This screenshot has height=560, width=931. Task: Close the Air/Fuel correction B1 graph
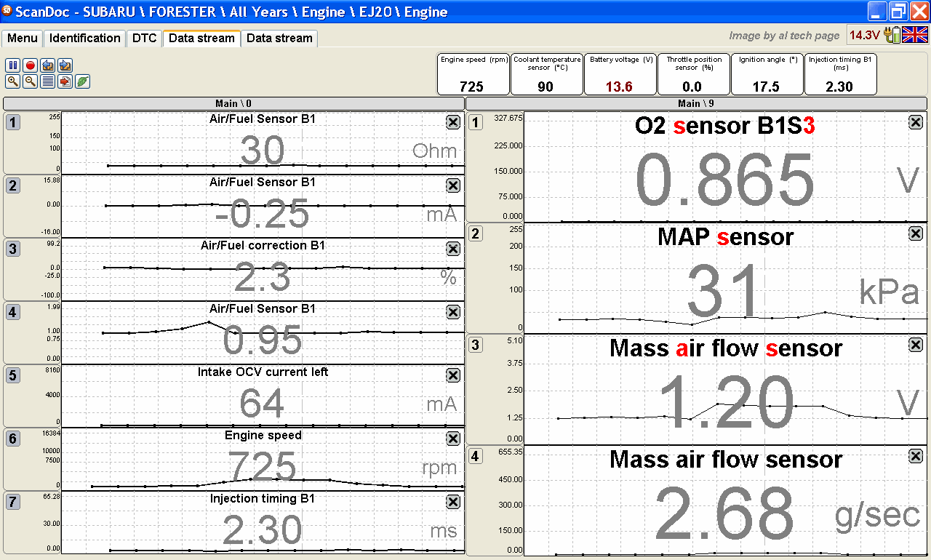pos(452,249)
